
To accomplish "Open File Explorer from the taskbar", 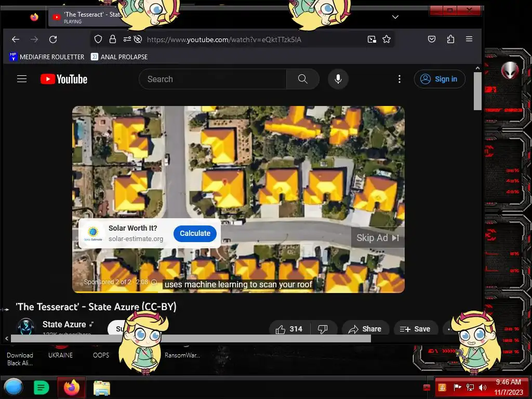I will click(102, 388).
